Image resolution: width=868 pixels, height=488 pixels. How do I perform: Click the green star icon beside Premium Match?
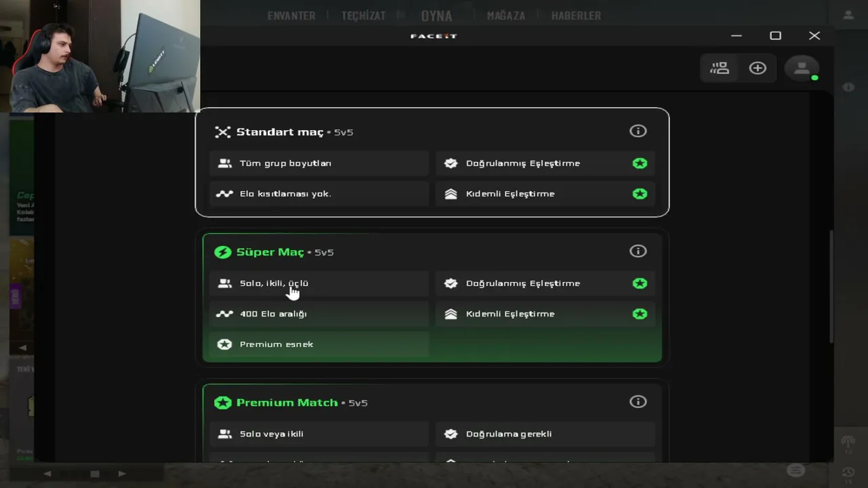click(x=222, y=403)
